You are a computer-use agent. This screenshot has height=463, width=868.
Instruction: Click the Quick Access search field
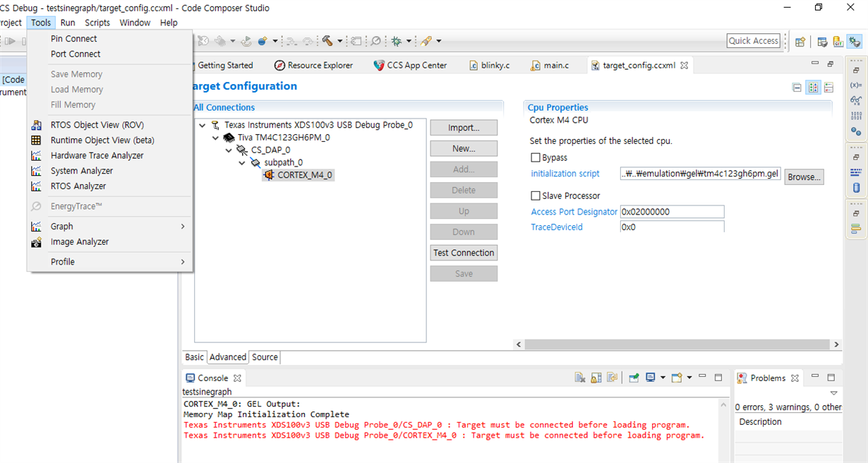754,41
